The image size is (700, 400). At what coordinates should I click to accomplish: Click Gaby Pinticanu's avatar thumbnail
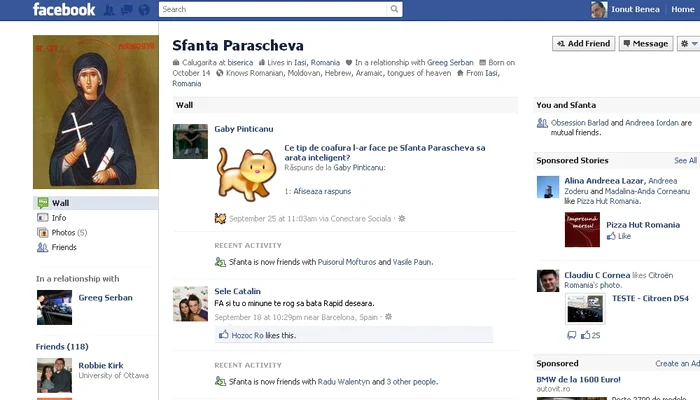190,142
